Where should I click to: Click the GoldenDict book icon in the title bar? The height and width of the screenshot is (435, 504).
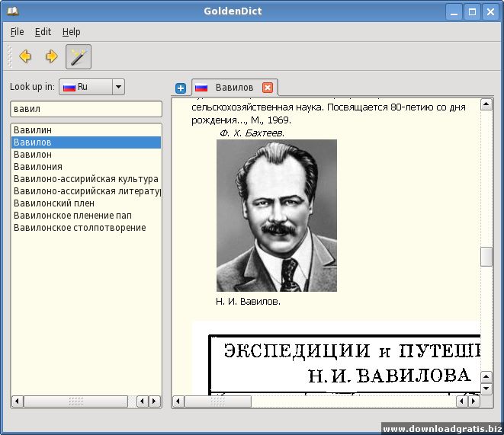tap(13, 11)
